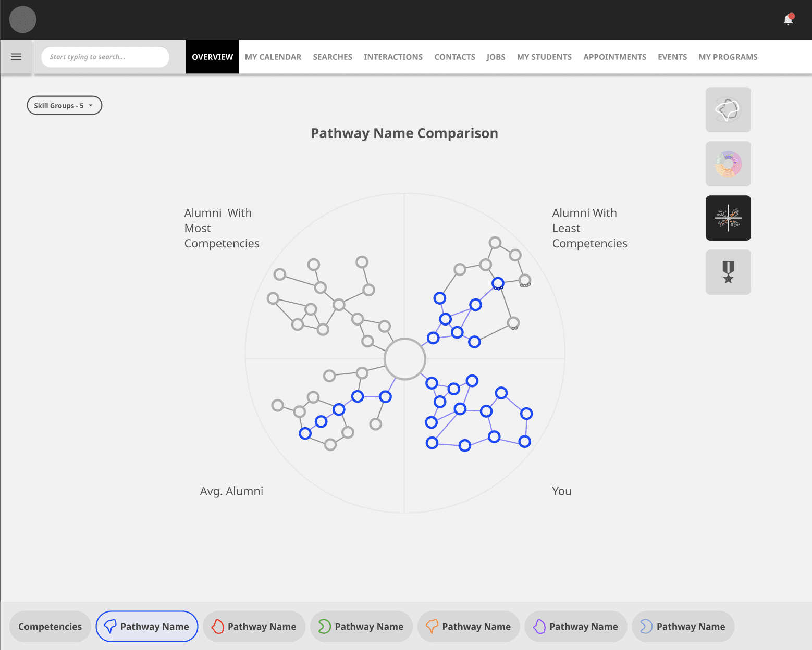Screen dimensions: 812x650
Task: Toggle the light blue Pathway Name chip
Action: [x=683, y=627]
